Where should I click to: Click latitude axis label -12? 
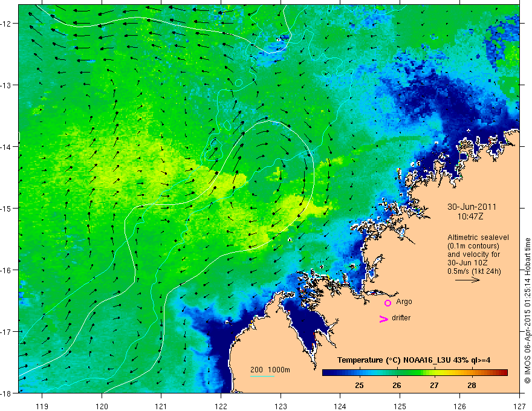6,24
